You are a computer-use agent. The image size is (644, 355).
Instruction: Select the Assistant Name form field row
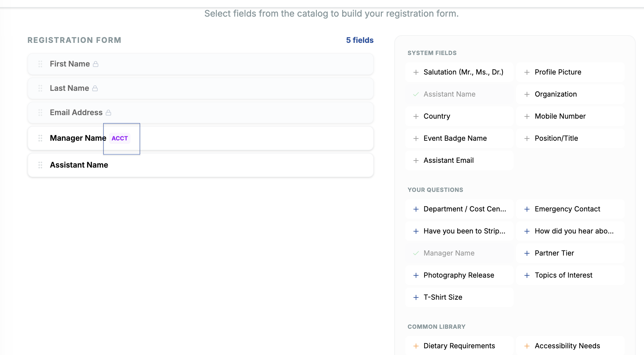[200, 165]
